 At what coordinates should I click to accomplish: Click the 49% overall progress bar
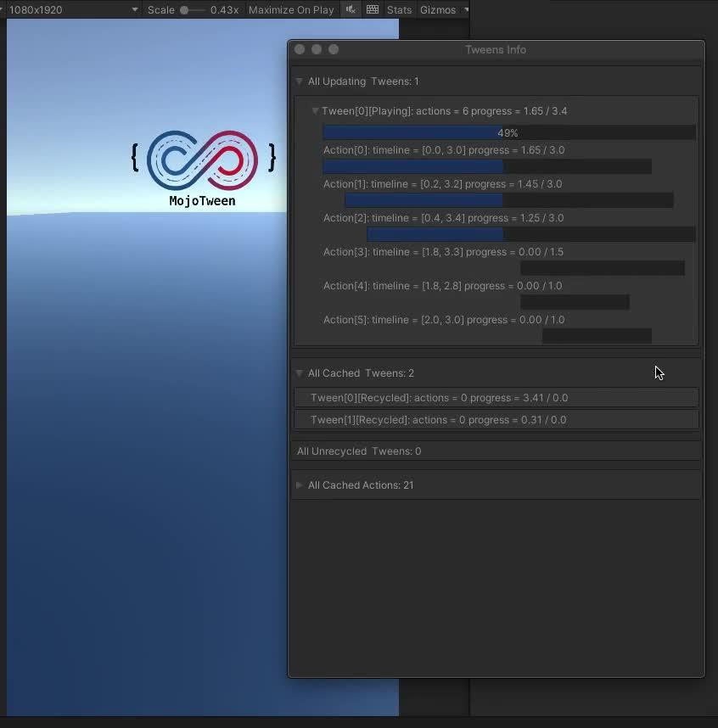click(508, 132)
